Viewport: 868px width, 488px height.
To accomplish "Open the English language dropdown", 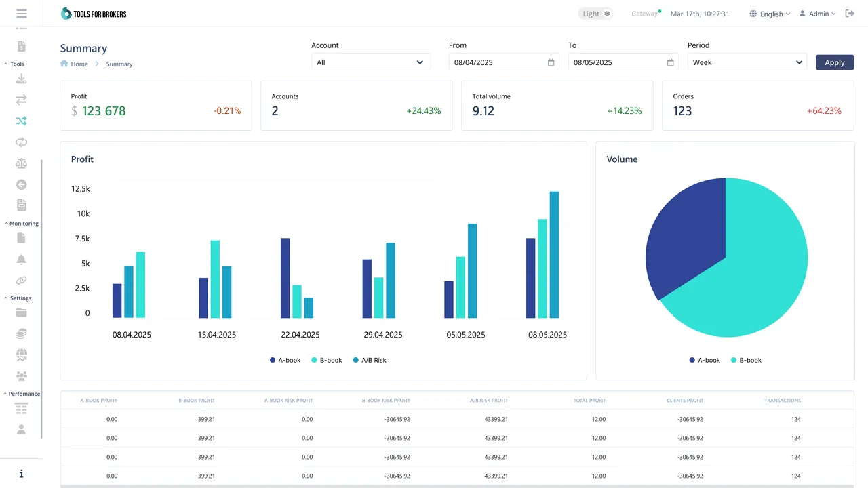I will (x=770, y=14).
